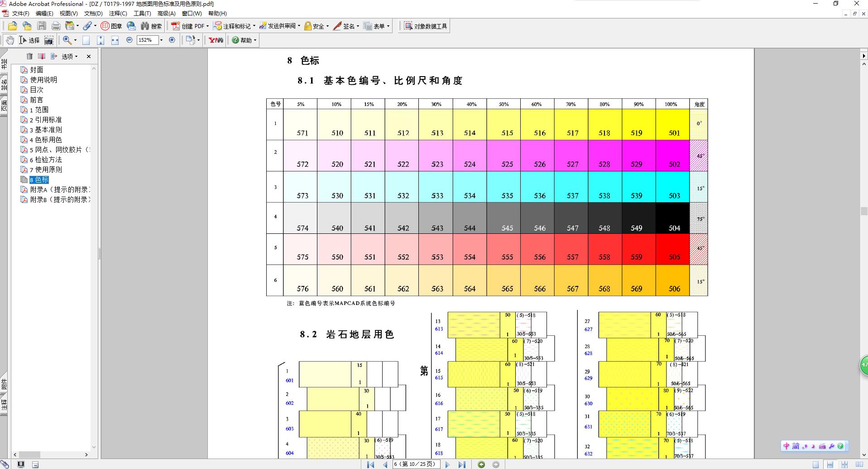Screen dimensions: 868x469
Task: Jump to 使用说明 bookmark
Action: point(43,80)
